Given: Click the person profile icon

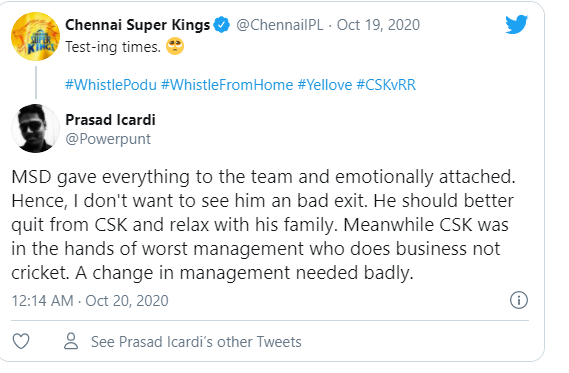Looking at the screenshot, I should click(71, 341).
